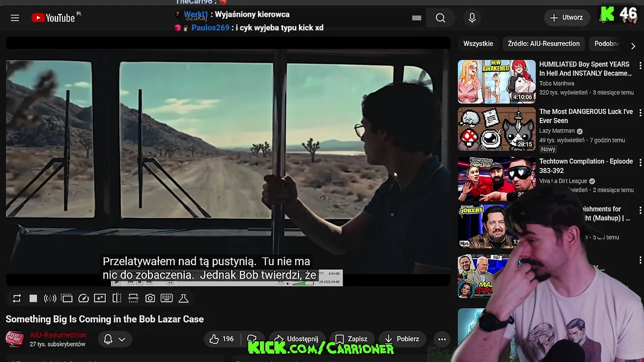This screenshot has height=362, width=644.
Task: Click the 27 tys. subskrybentów text
Action: [57, 344]
